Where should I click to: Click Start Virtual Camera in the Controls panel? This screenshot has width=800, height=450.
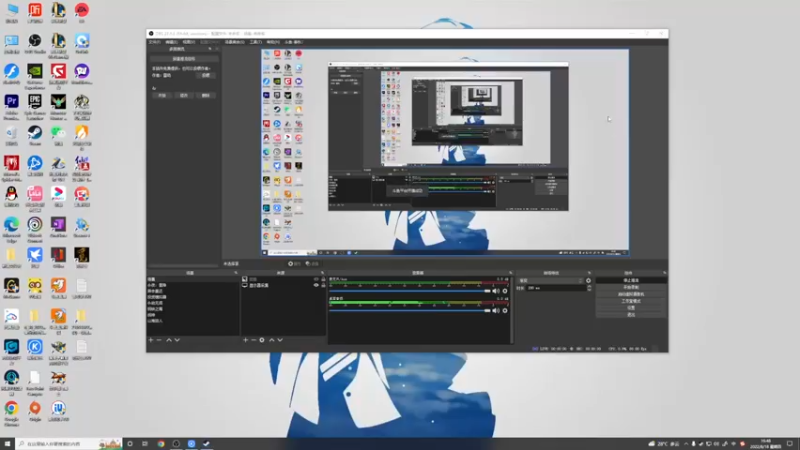point(631,294)
